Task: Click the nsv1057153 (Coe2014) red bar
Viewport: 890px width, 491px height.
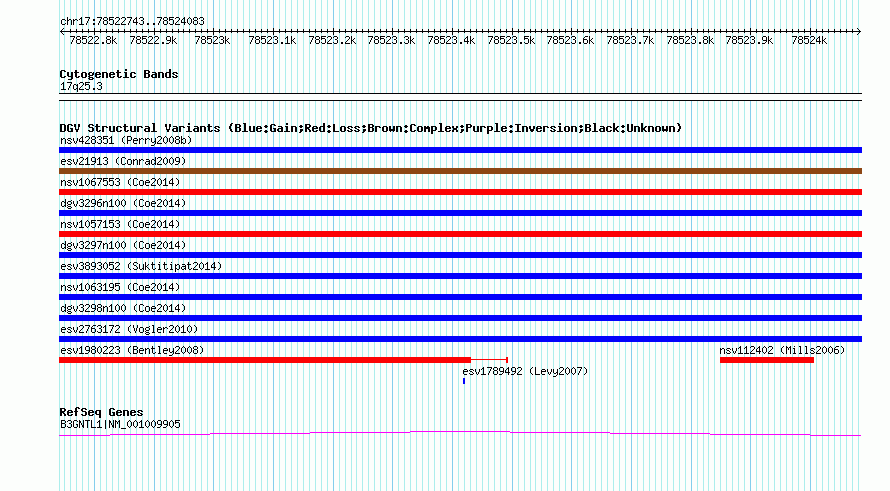Action: click(460, 234)
